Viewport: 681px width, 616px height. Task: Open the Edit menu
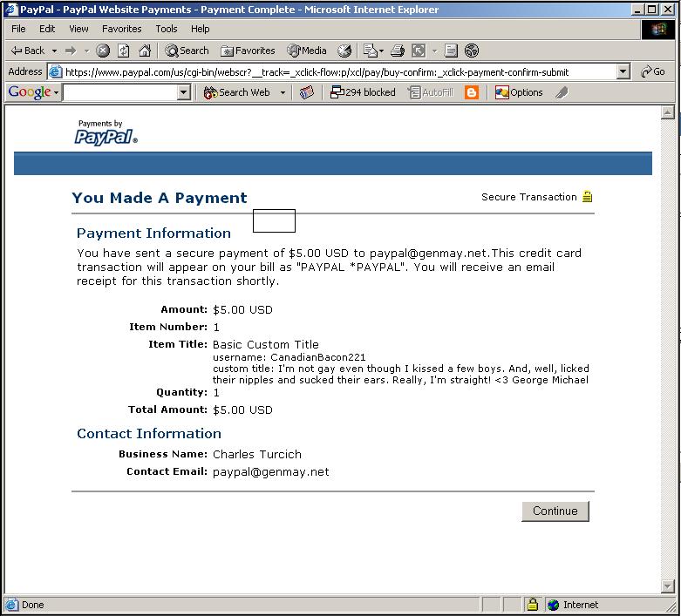[47, 29]
